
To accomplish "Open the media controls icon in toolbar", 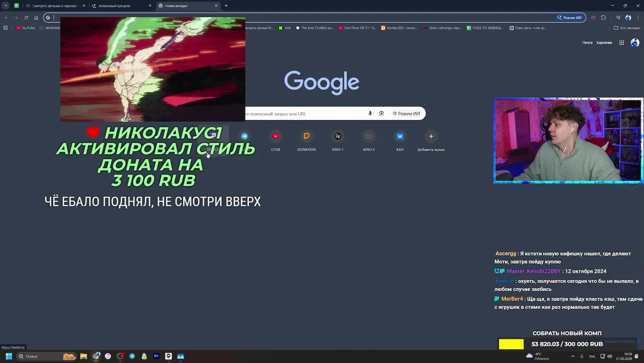I will pos(618,18).
